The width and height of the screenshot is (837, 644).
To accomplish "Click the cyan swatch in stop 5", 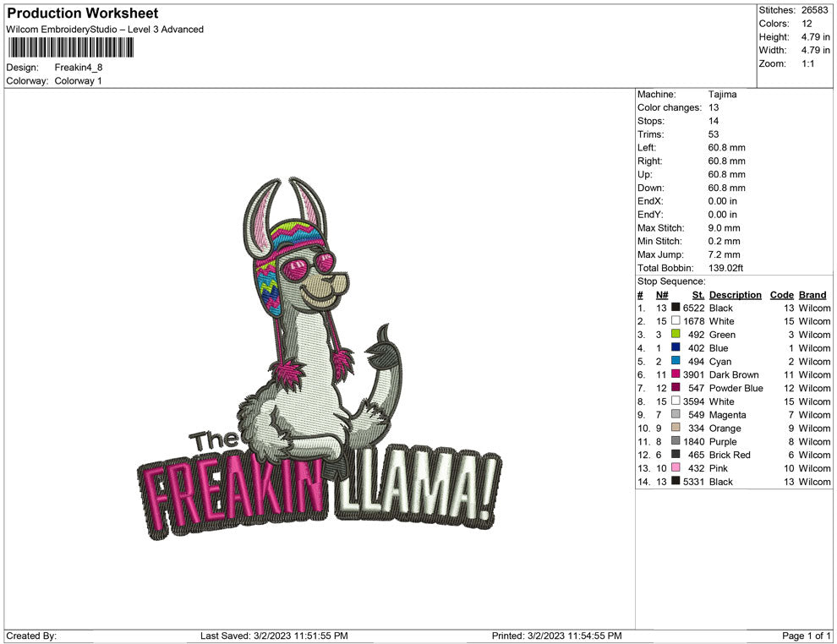I will coord(676,361).
